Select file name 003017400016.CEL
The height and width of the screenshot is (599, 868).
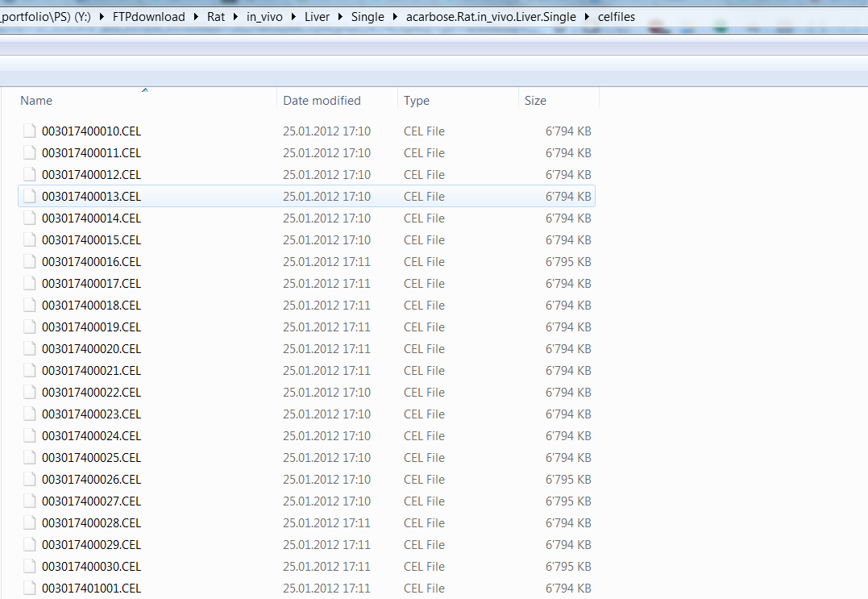pos(91,262)
